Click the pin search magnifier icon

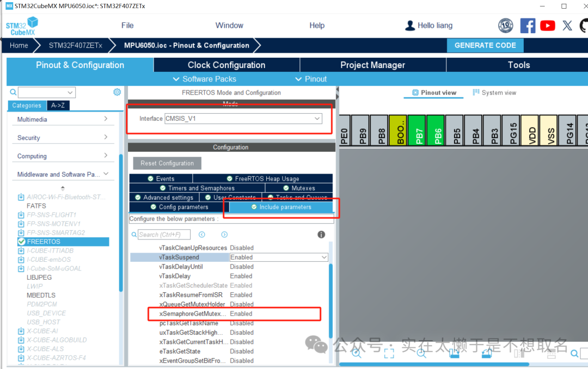pyautogui.click(x=574, y=353)
